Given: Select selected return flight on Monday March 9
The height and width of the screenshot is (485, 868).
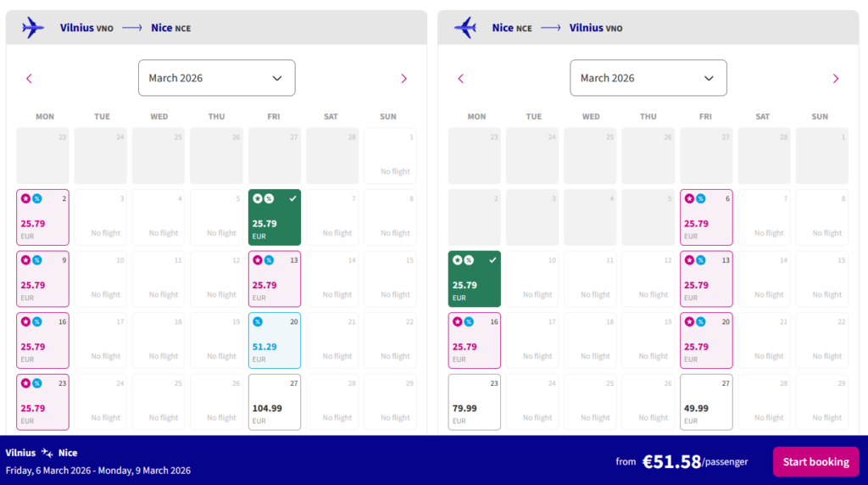Looking at the screenshot, I should click(x=474, y=279).
